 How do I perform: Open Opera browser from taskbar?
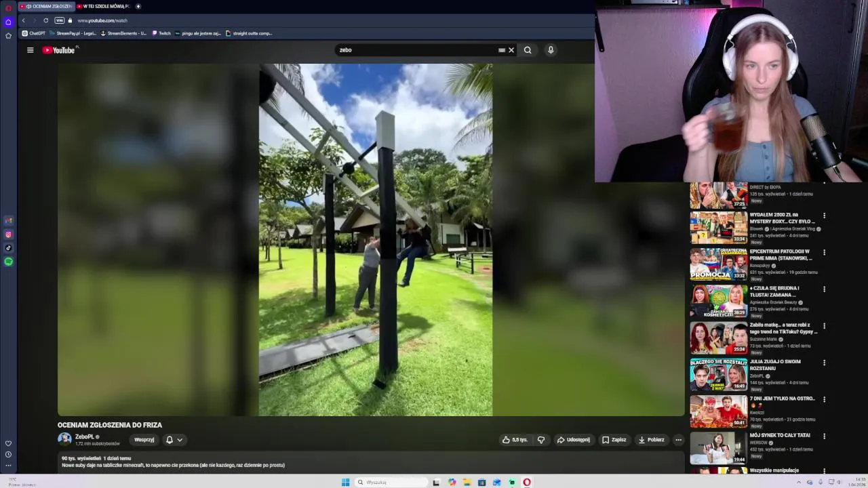tap(527, 483)
